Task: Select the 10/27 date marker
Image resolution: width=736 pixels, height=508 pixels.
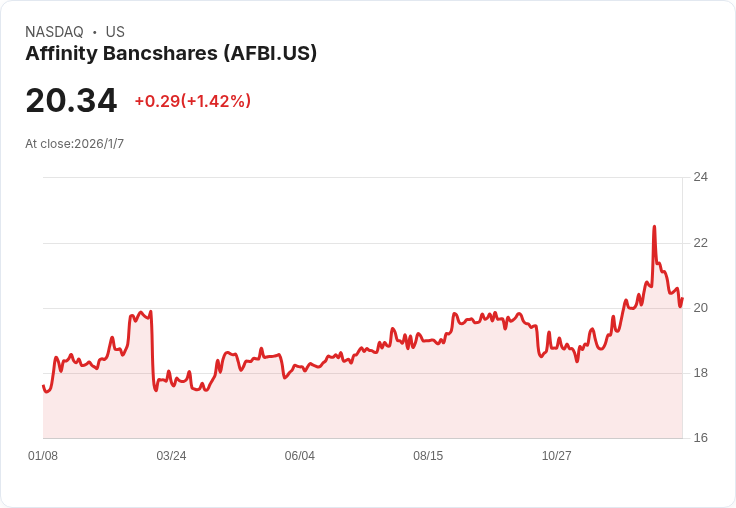Action: point(557,456)
